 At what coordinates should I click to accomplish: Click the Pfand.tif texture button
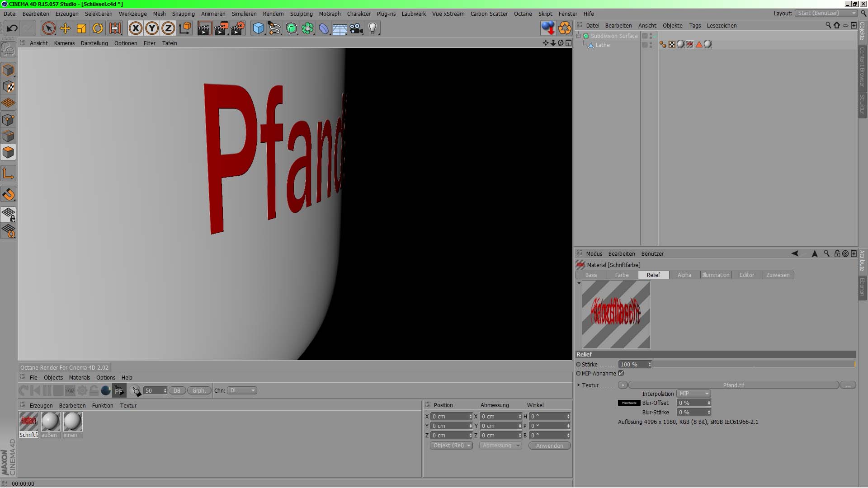click(733, 385)
